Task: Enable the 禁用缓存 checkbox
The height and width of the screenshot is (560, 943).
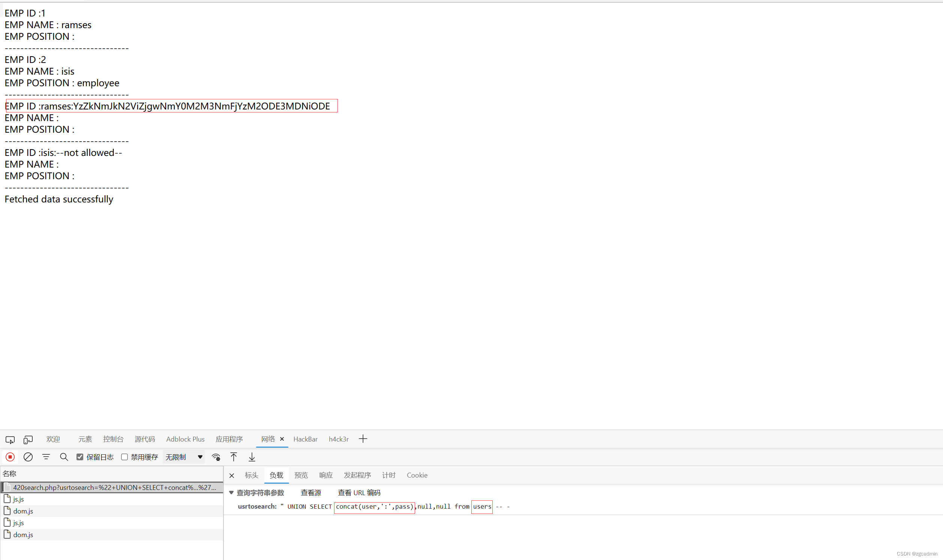Action: tap(124, 457)
